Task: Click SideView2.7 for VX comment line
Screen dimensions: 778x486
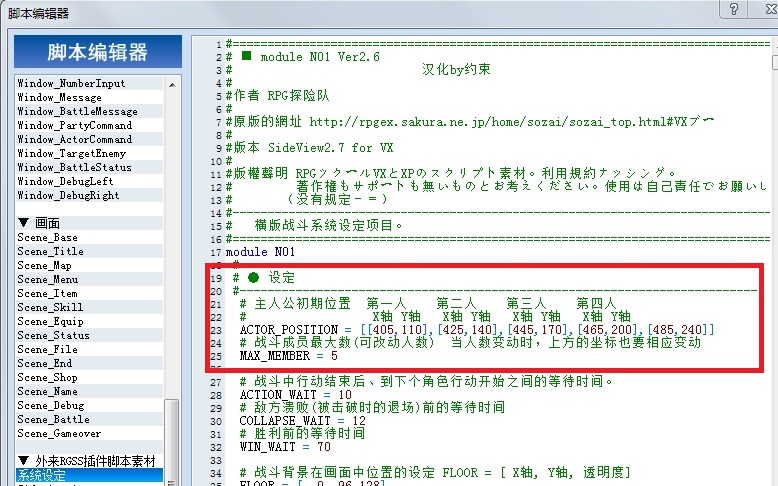Action: (310, 147)
